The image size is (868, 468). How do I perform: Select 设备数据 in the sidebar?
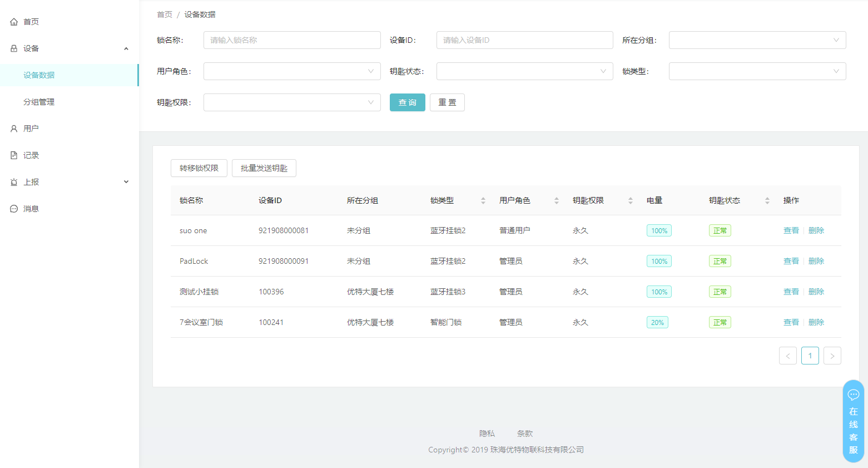click(x=39, y=75)
